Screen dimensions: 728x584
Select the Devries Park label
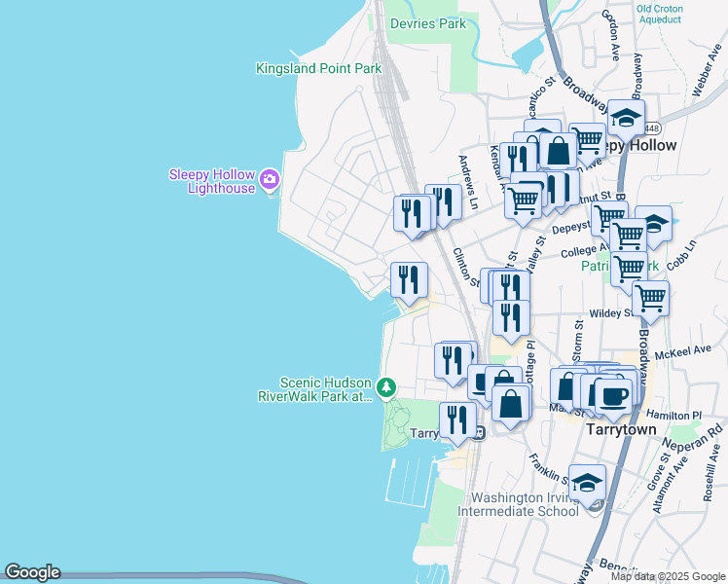pyautogui.click(x=428, y=23)
